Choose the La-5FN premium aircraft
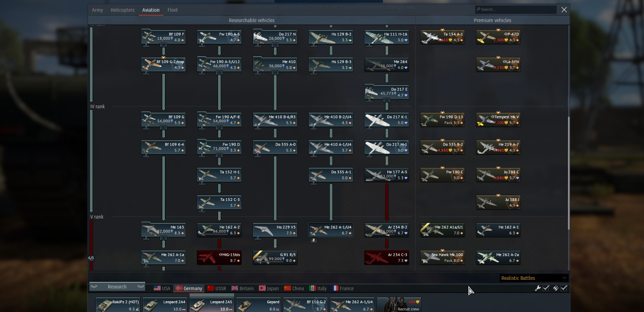Screen dimensions: 644x312 coord(498,65)
